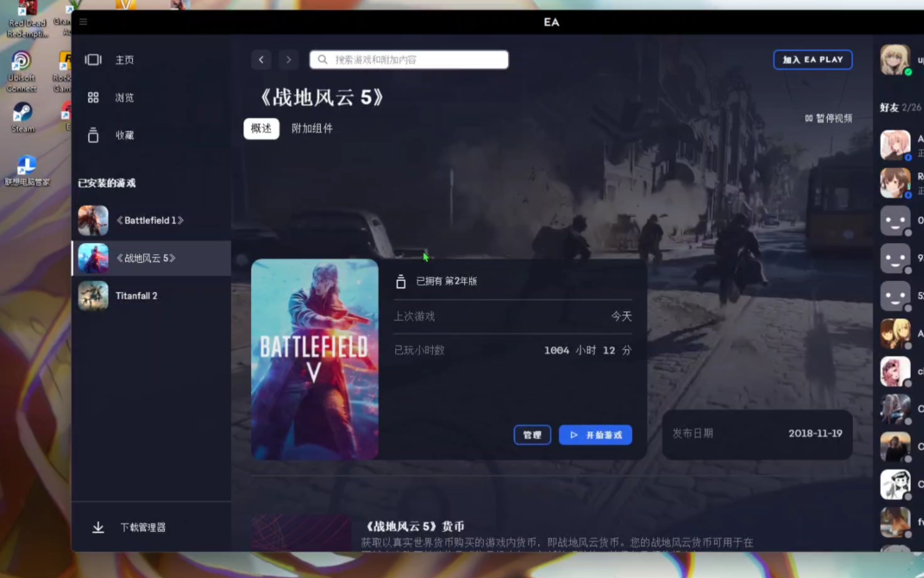Image resolution: width=924 pixels, height=578 pixels.
Task: Click the collection icon beside 收藏
Action: point(93,135)
